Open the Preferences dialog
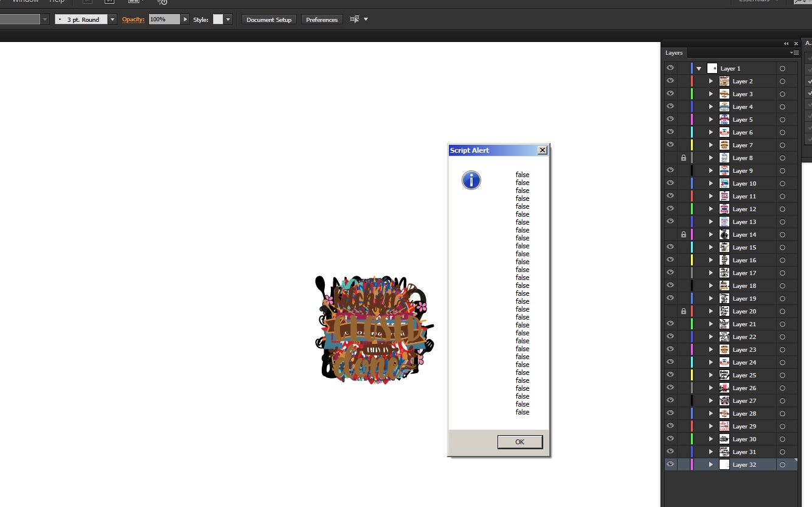Image resolution: width=812 pixels, height=507 pixels. point(322,19)
